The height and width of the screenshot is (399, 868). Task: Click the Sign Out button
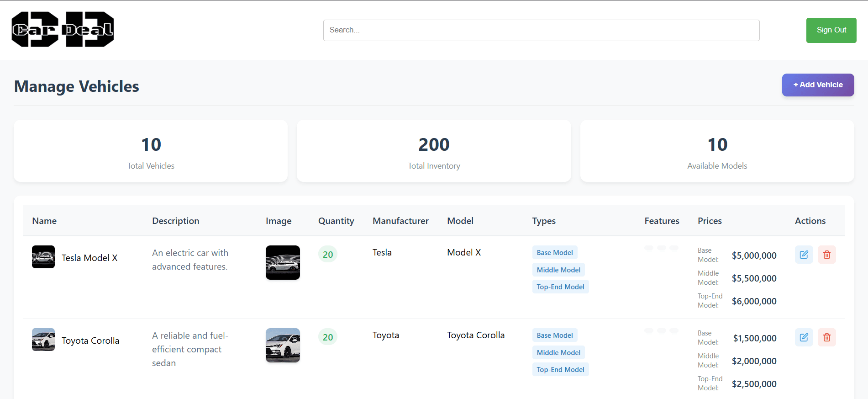pyautogui.click(x=831, y=30)
